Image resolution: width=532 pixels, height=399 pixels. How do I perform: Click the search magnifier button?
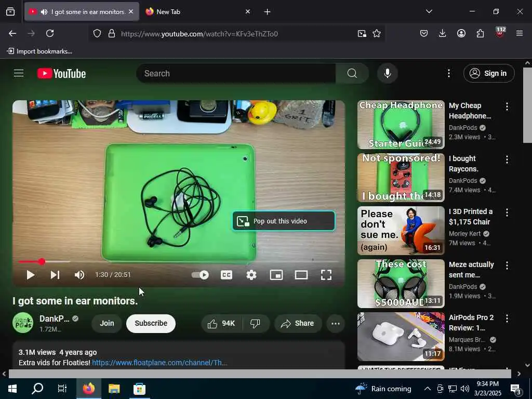(352, 73)
